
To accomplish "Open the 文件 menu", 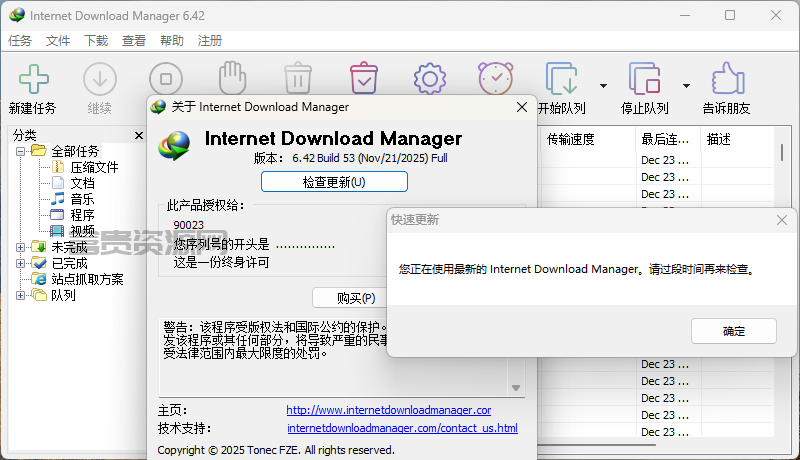I will tap(58, 41).
